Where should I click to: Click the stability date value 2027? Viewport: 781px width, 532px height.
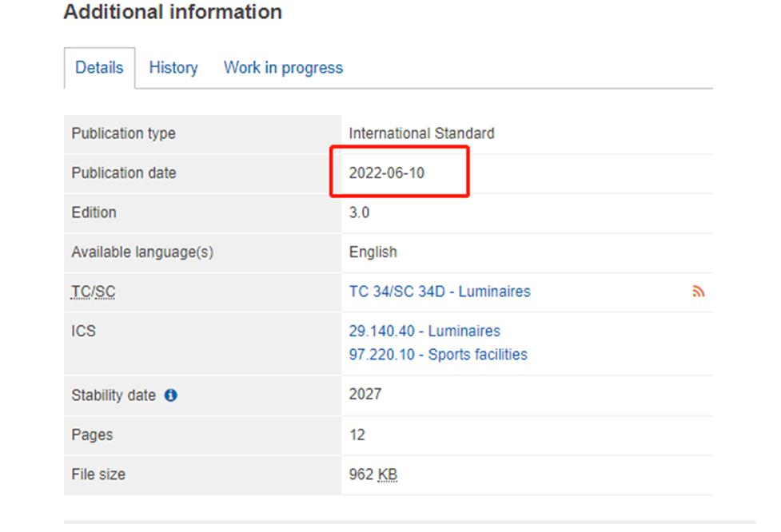(x=365, y=394)
